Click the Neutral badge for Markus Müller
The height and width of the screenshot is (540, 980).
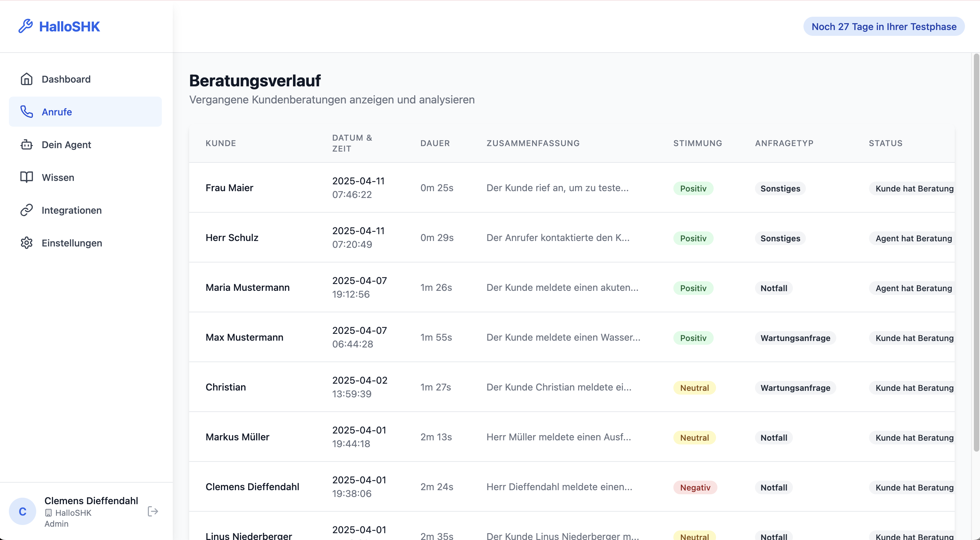pyautogui.click(x=694, y=437)
